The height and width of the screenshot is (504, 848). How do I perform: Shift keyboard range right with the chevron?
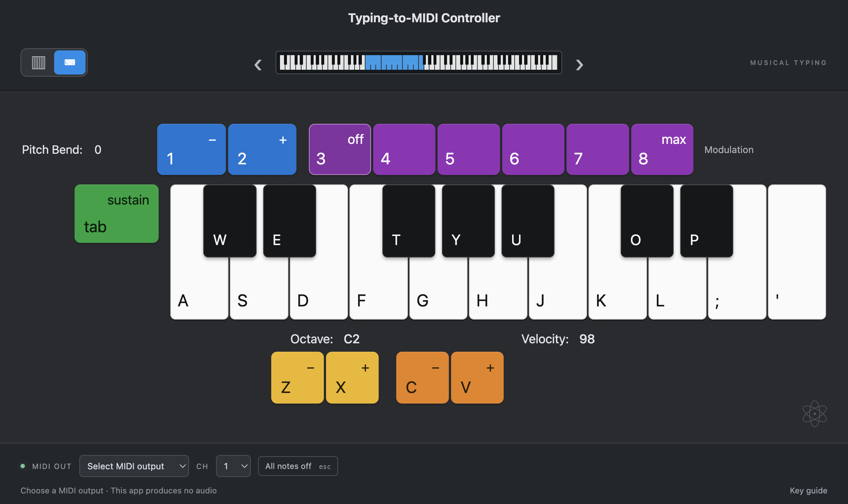coord(579,65)
